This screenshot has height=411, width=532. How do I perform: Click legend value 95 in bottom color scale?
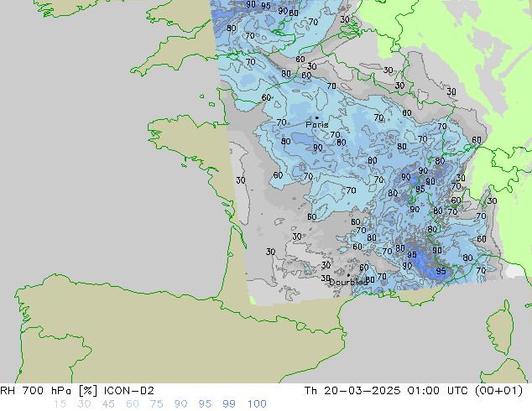[205, 404]
